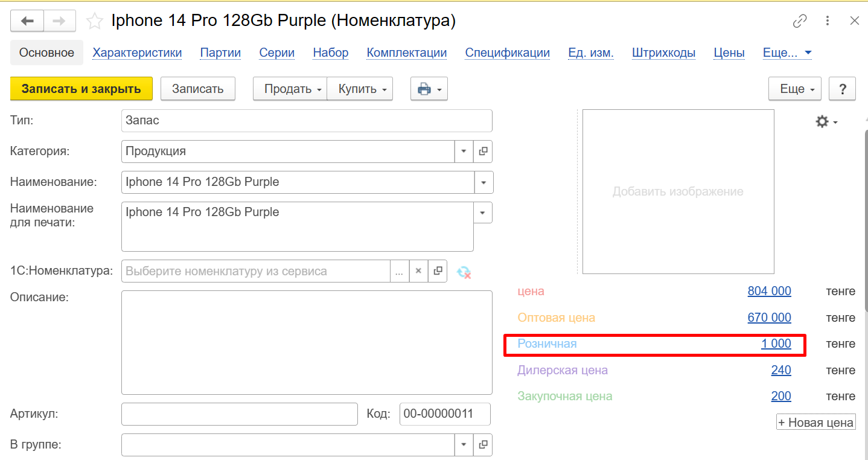Open the Розничная price link 1 000
The width and height of the screenshot is (868, 460).
[776, 344]
